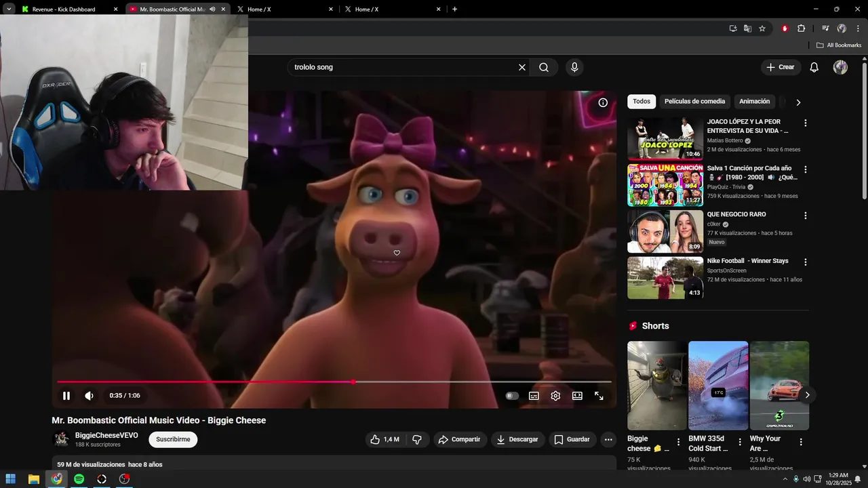Open YouTube account avatar menu
This screenshot has width=868, height=488.
coord(840,67)
